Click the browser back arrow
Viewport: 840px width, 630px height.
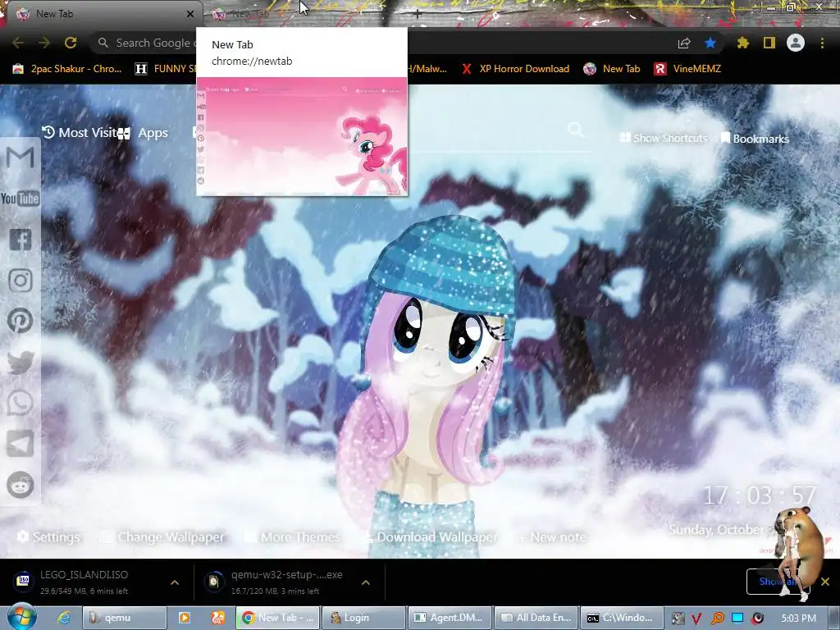point(18,43)
